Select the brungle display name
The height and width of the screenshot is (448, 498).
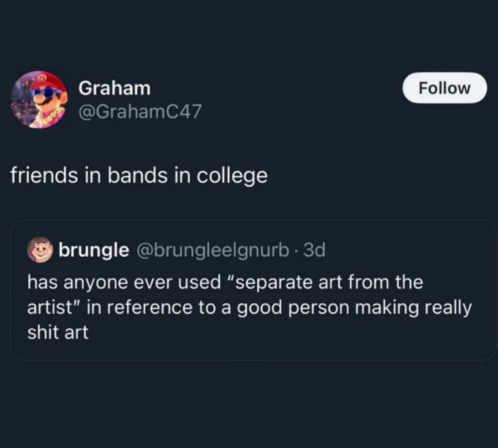coord(93,250)
